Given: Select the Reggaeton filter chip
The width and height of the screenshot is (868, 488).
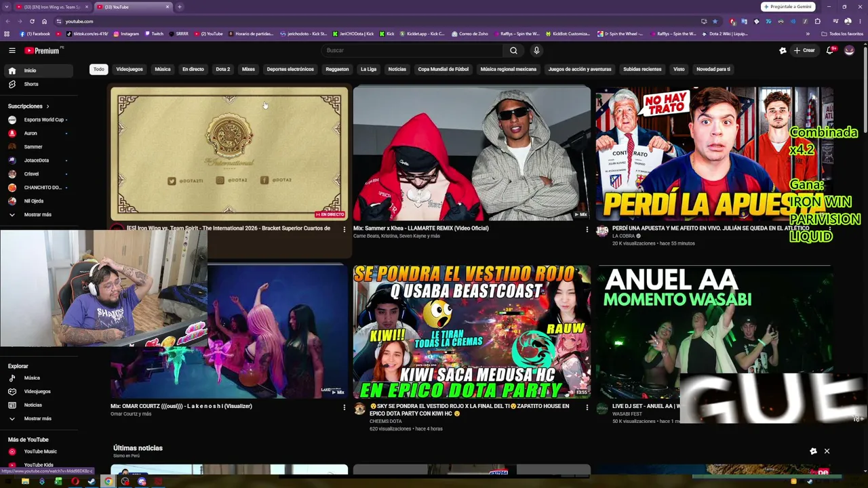Looking at the screenshot, I should point(337,69).
